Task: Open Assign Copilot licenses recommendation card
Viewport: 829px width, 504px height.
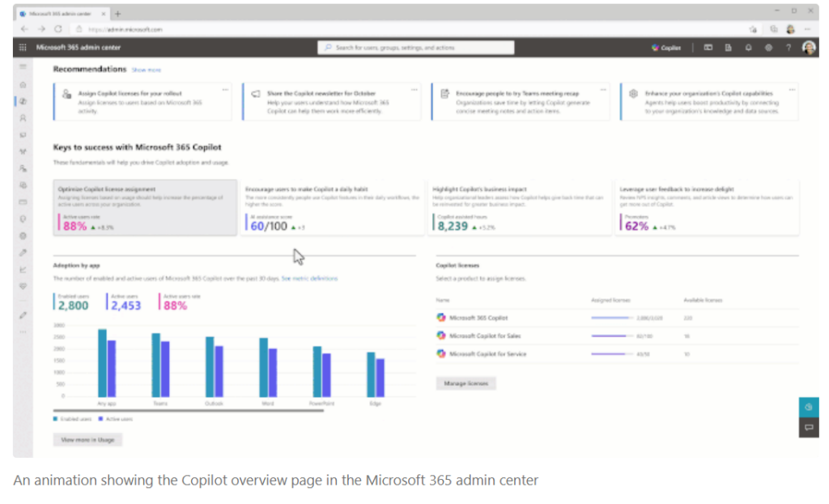Action: (x=142, y=101)
